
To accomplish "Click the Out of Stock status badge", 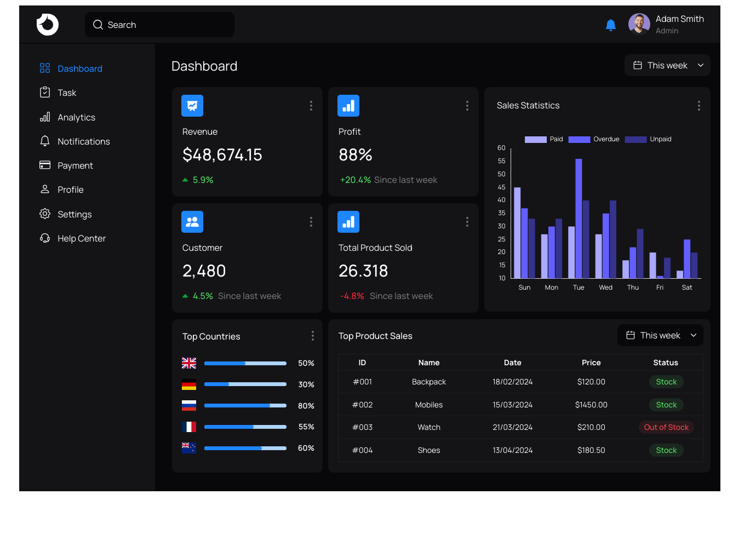I will 666,428.
